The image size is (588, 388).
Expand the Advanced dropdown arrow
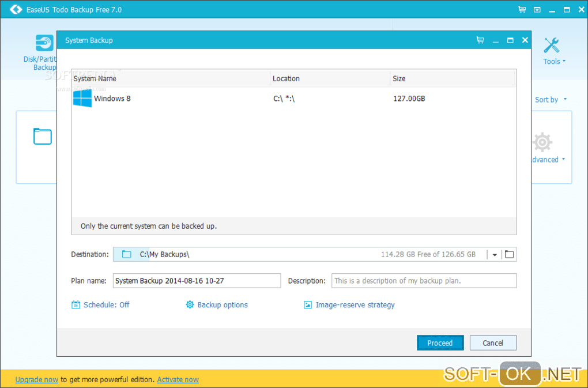[x=563, y=159]
